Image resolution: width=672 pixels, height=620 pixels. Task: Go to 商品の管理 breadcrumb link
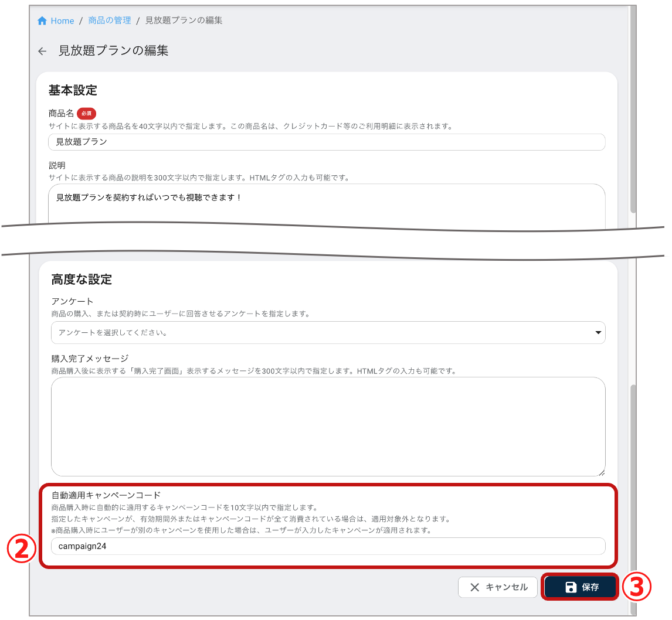point(110,20)
